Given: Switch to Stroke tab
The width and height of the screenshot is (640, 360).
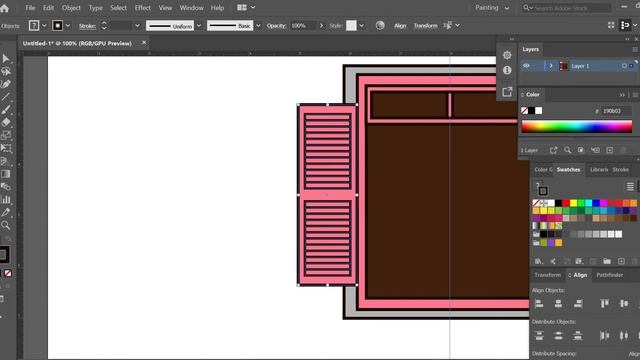Looking at the screenshot, I should 620,169.
